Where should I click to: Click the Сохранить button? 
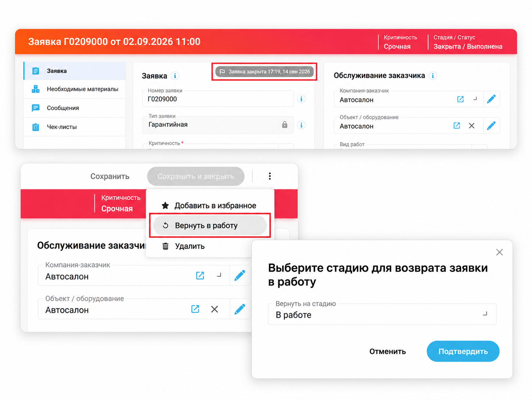pyautogui.click(x=110, y=176)
